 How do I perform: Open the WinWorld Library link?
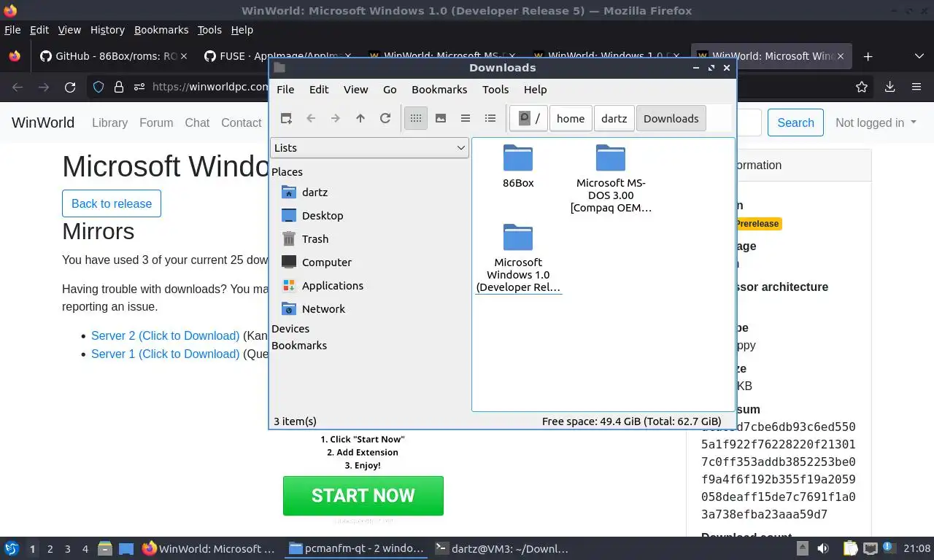(x=109, y=122)
